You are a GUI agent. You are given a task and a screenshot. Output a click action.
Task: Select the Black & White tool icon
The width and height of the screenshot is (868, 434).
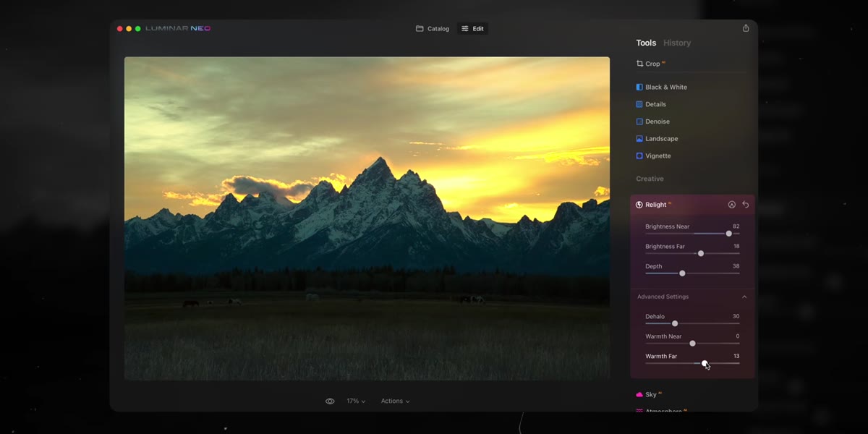[x=639, y=87]
